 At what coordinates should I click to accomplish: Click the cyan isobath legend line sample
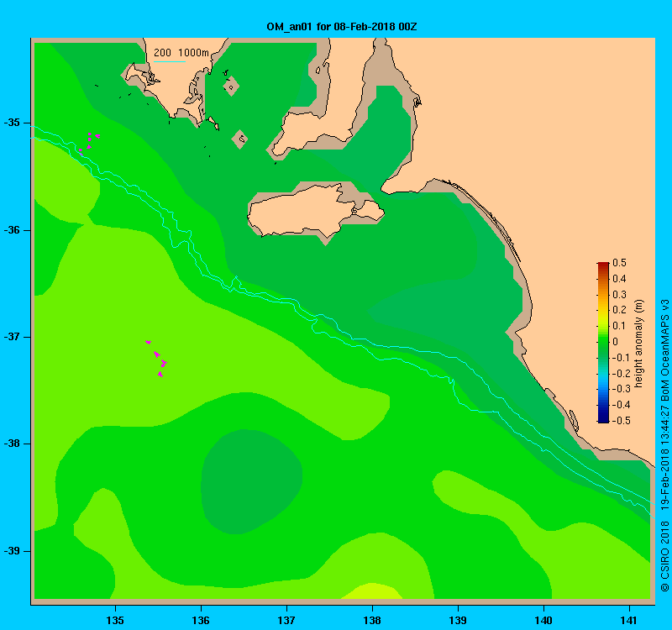[x=170, y=61]
